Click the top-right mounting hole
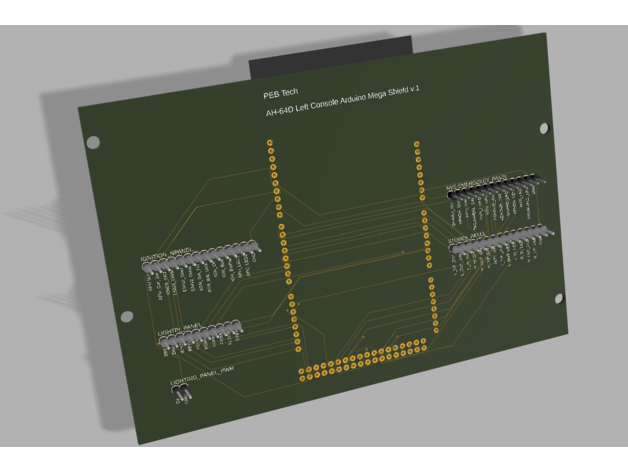628x472 pixels. [x=545, y=129]
